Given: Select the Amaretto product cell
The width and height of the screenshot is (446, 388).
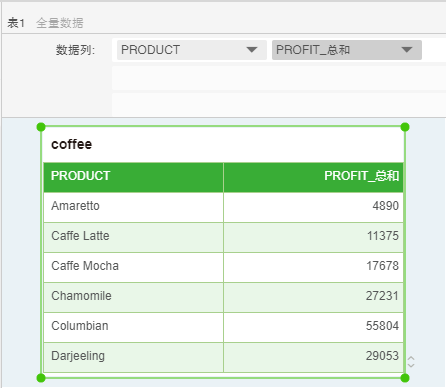Looking at the screenshot, I should 133,207.
